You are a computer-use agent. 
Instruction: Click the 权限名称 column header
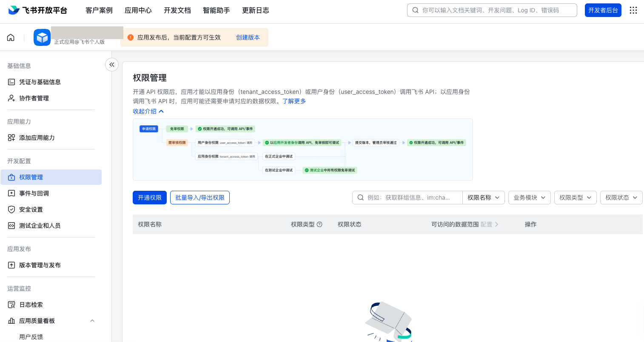pos(150,224)
